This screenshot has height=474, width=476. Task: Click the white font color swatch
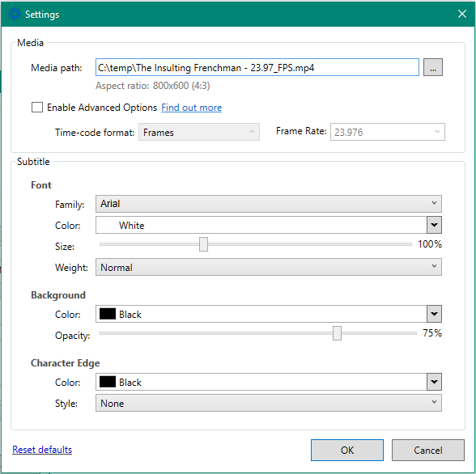108,225
